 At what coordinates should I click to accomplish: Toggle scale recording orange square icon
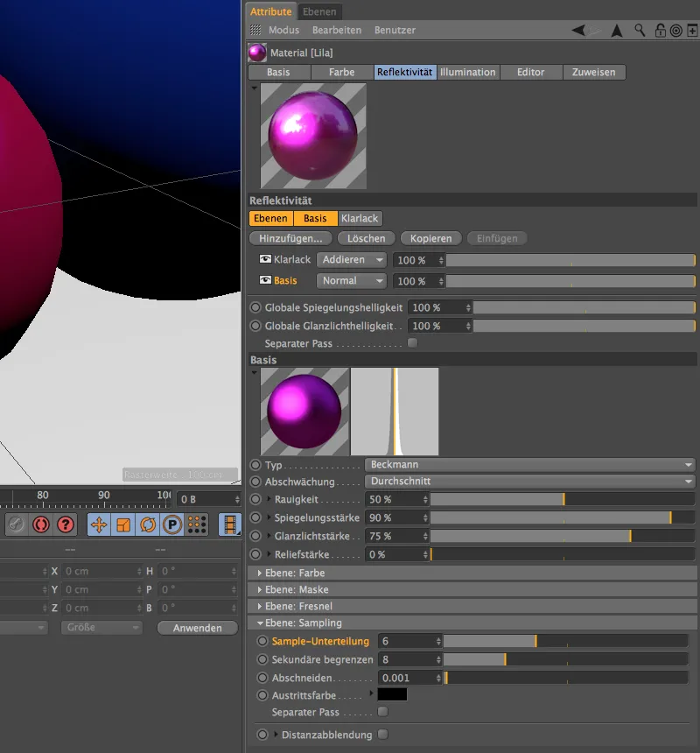click(x=123, y=524)
